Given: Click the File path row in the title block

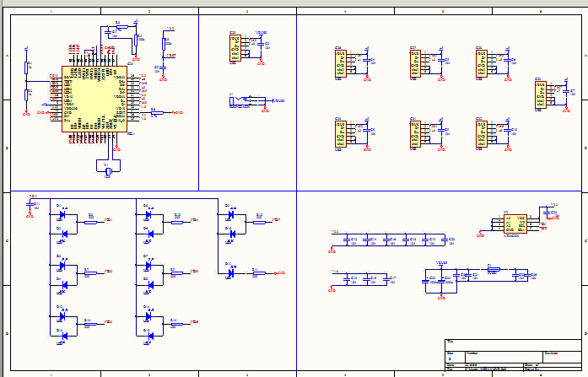Looking at the screenshot, I should (x=483, y=369).
